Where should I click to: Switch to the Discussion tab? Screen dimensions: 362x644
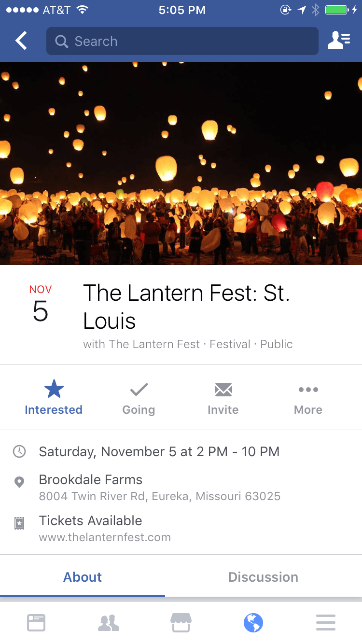pos(263,577)
